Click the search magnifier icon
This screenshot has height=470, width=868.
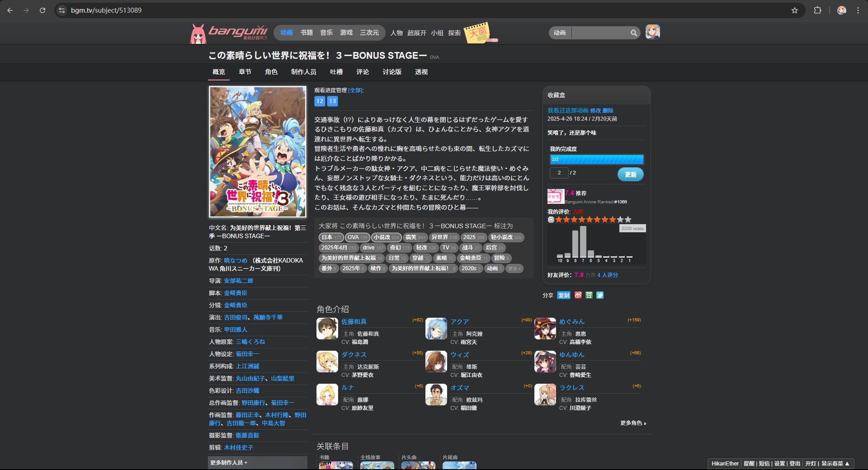click(634, 33)
